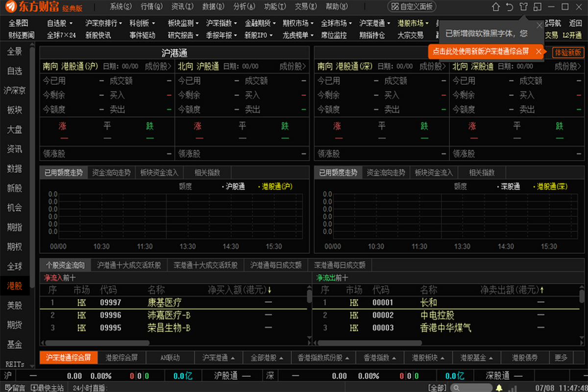The image size is (588, 392).
Task: Switch to the 资金流向走势 tab on left chart
Action: pyautogui.click(x=111, y=172)
